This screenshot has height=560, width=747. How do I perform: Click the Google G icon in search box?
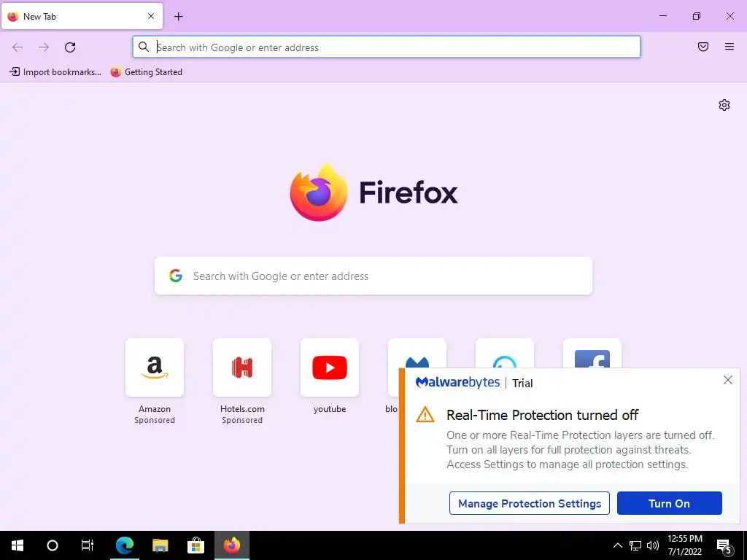(x=176, y=276)
